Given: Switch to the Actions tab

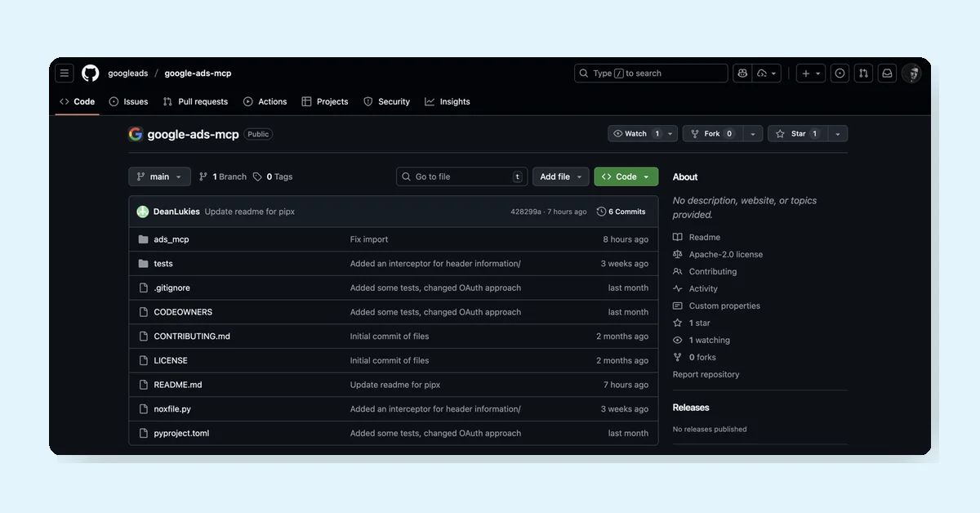Looking at the screenshot, I should point(265,102).
